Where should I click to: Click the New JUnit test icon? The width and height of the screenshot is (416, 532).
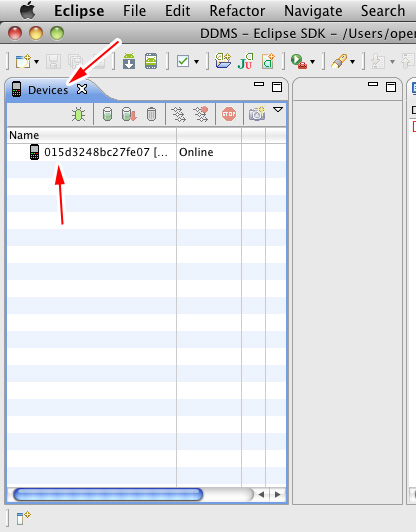click(x=245, y=61)
